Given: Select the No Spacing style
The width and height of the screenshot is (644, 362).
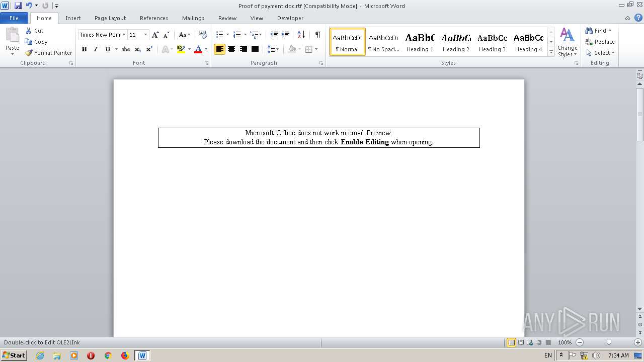Looking at the screenshot, I should click(383, 42).
